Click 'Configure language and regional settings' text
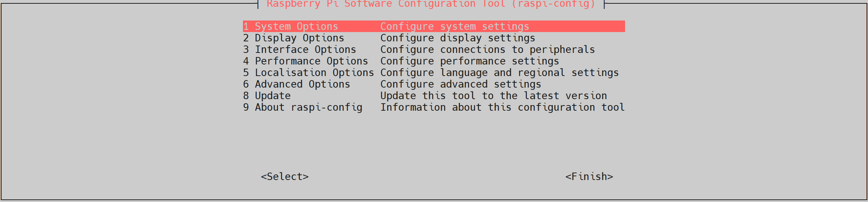 (x=499, y=73)
